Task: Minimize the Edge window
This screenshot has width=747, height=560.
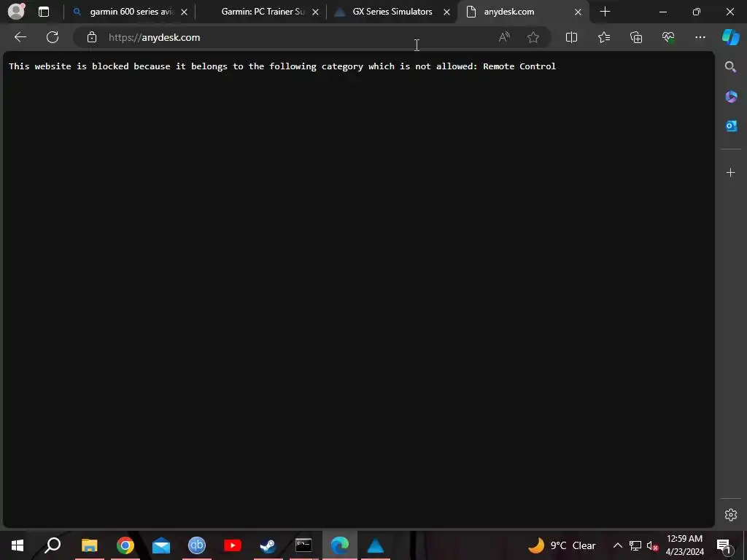Action: click(662, 12)
